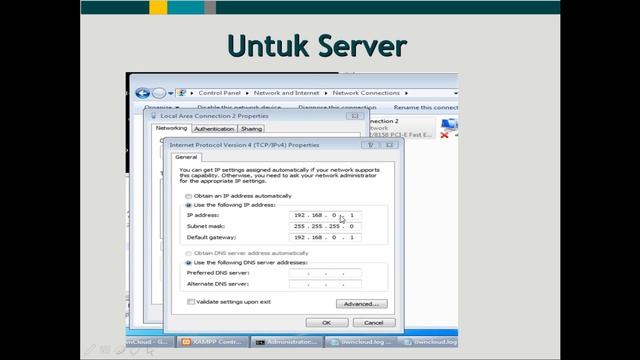Click the Default gateway input field
640x360 pixels.
(x=325, y=237)
